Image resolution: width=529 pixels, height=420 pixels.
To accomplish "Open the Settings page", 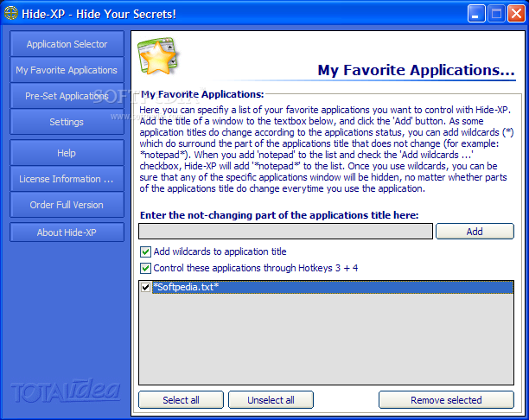I will [x=67, y=122].
